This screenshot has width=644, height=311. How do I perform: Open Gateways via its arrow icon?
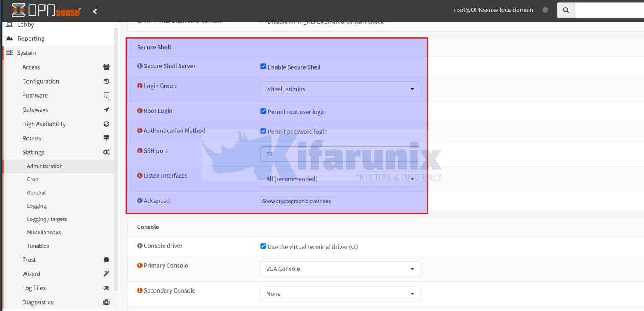click(106, 109)
